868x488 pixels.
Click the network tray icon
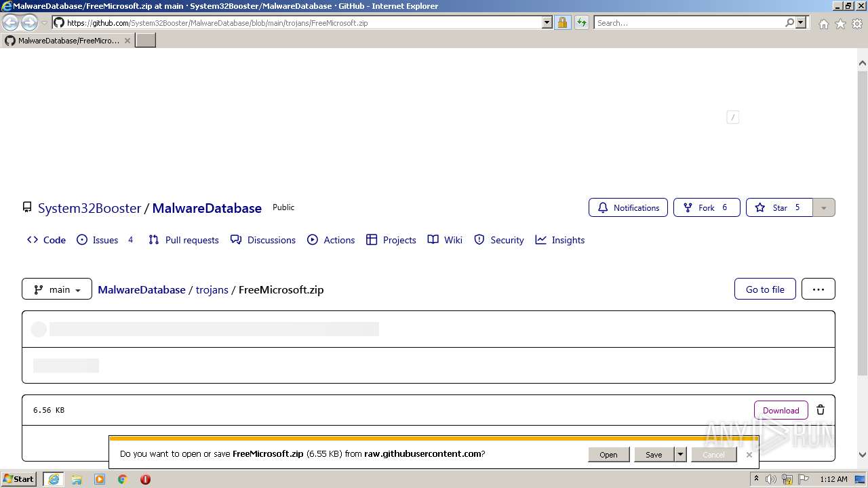tap(787, 479)
